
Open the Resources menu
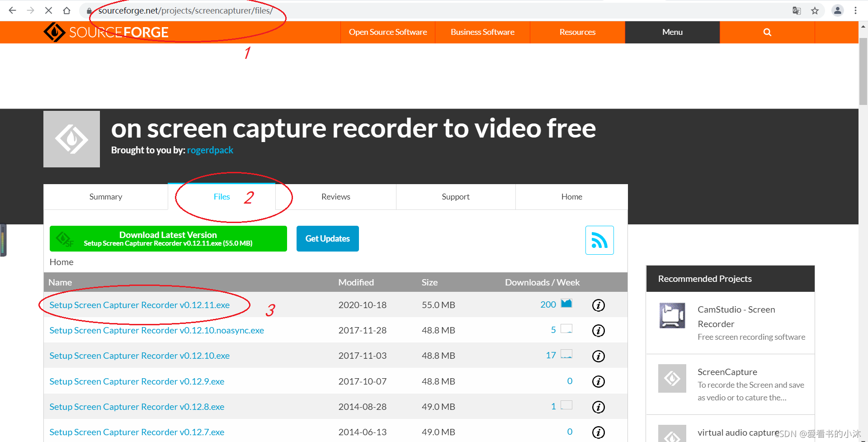coord(577,32)
